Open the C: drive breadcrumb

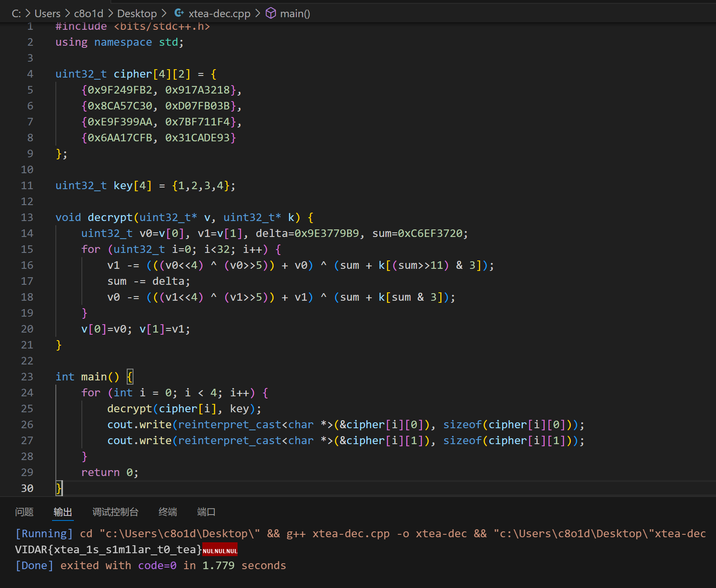[x=16, y=13]
